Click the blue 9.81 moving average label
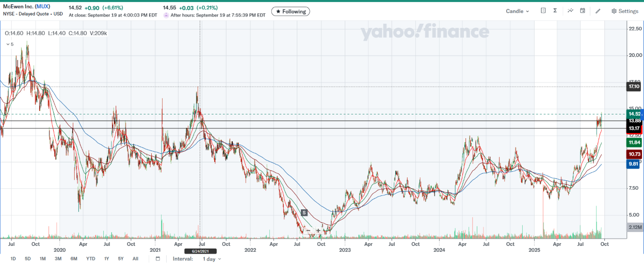This screenshot has width=644, height=265. [x=633, y=164]
